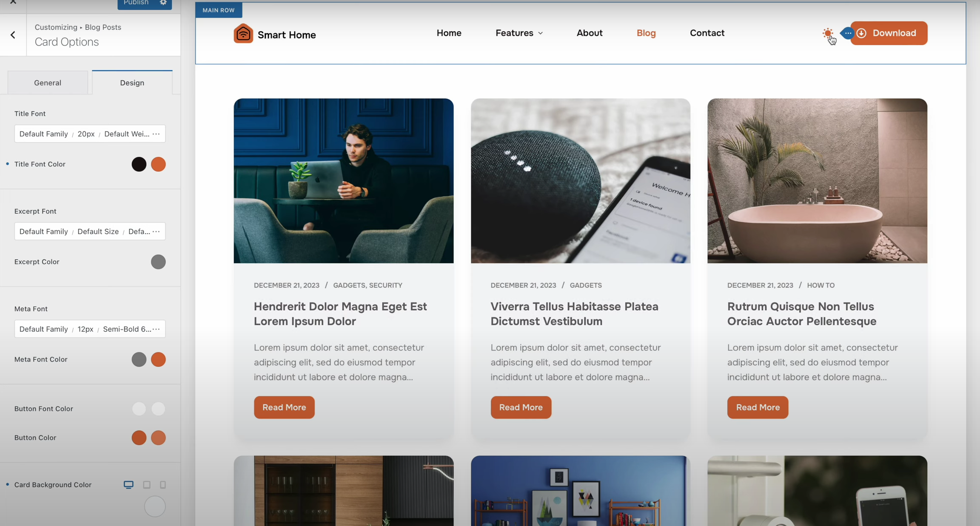
Task: Click the Download button in header
Action: pyautogui.click(x=889, y=33)
